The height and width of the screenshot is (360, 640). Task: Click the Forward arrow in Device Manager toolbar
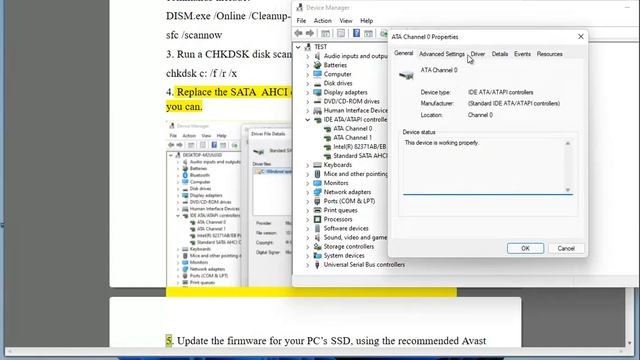tap(310, 33)
